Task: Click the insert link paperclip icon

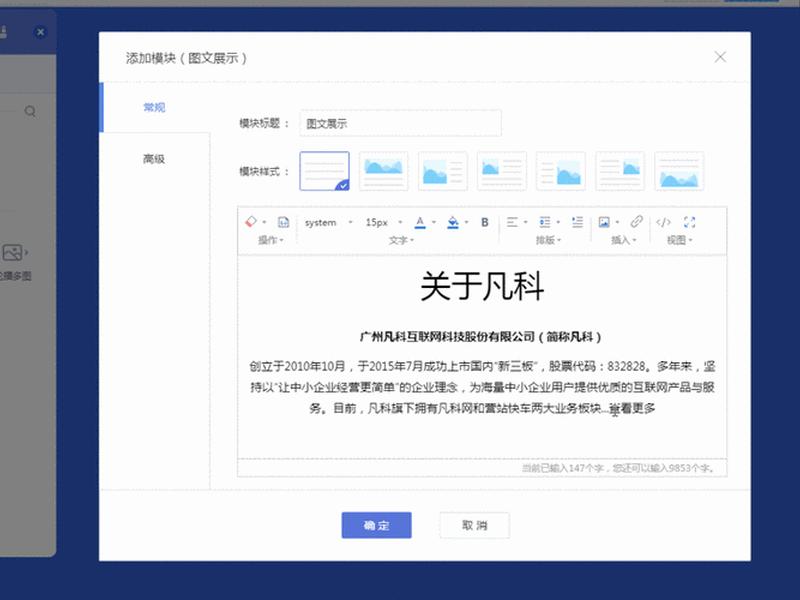Action: [636, 221]
